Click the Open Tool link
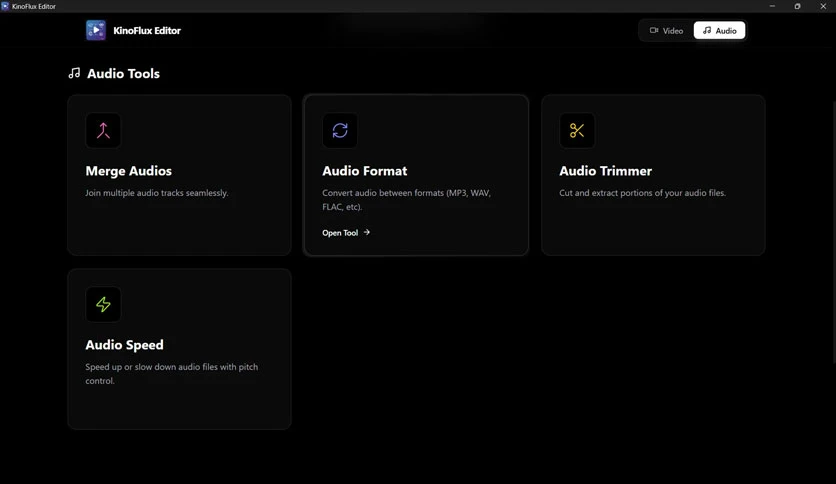 346,232
